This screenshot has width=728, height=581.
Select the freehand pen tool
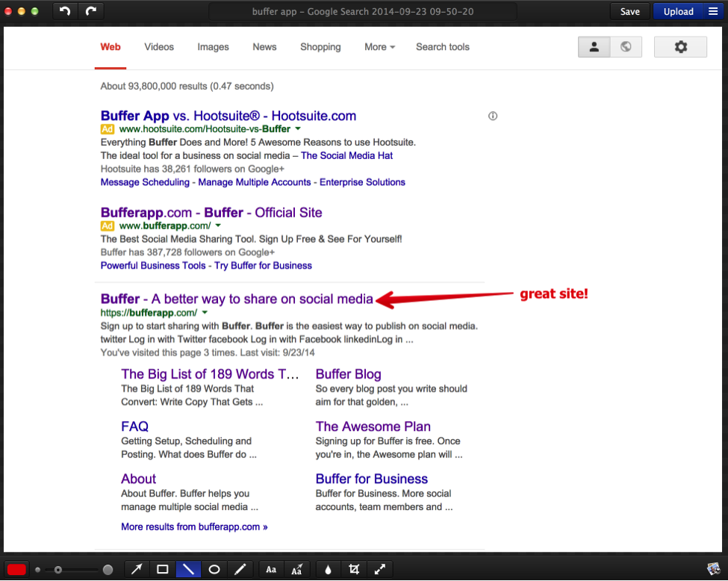pos(240,569)
